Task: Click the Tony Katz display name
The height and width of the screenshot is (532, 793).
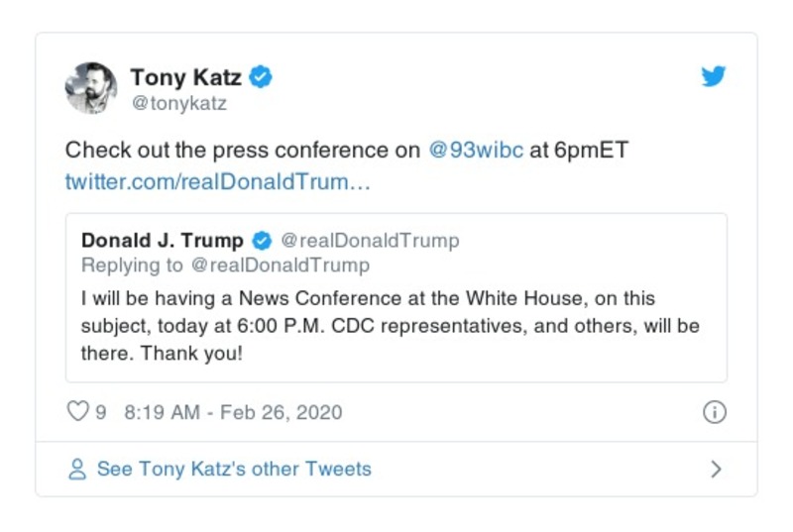Action: pos(186,76)
